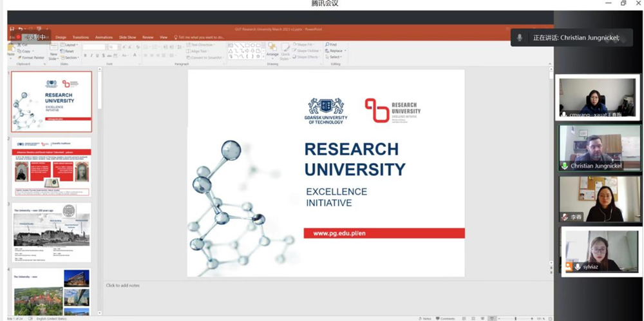Click Tell me what you want to do box

pyautogui.click(x=199, y=37)
